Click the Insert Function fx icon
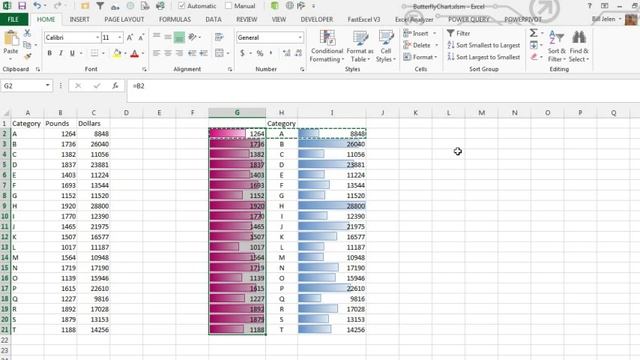640x360 pixels. (x=115, y=86)
